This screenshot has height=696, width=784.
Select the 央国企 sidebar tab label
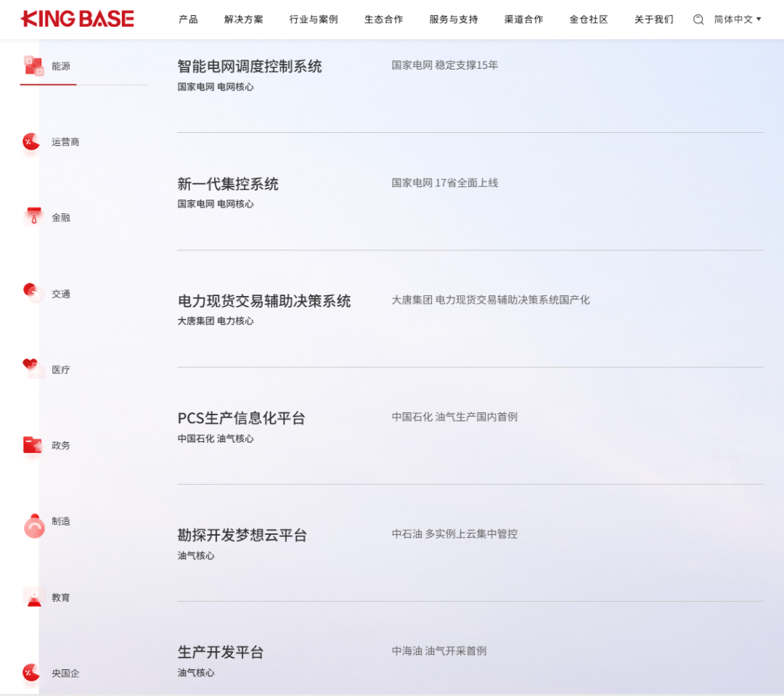click(x=65, y=673)
